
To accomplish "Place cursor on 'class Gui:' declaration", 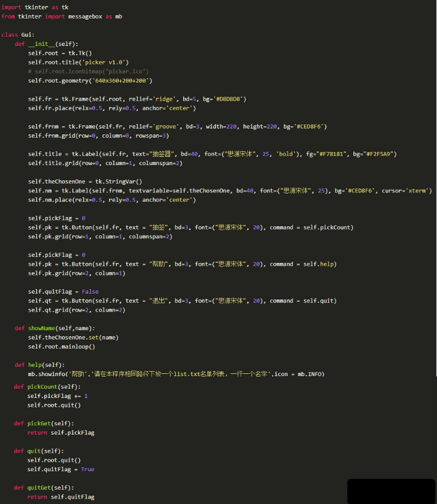I will (x=18, y=34).
